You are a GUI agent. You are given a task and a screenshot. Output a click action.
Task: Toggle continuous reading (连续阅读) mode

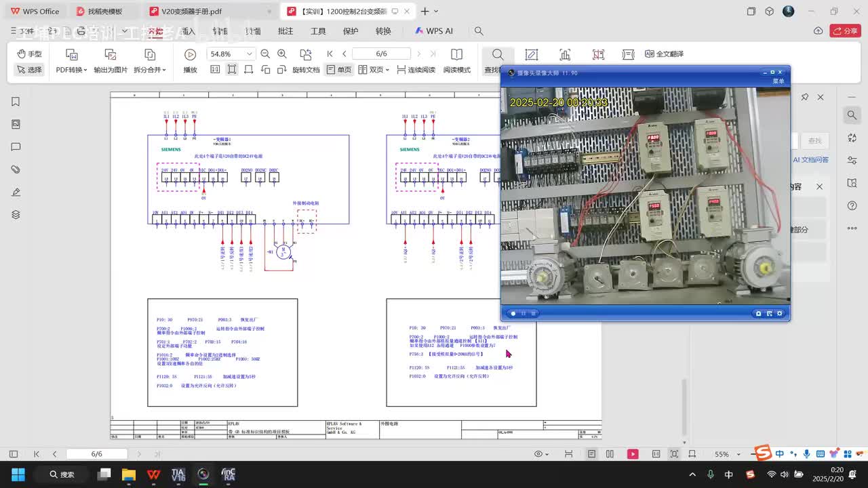[x=416, y=70]
